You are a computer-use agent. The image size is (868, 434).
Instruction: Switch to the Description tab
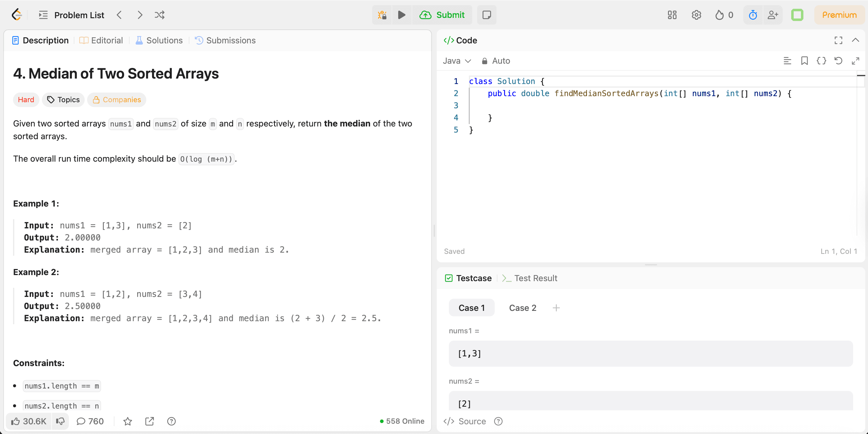click(x=40, y=40)
